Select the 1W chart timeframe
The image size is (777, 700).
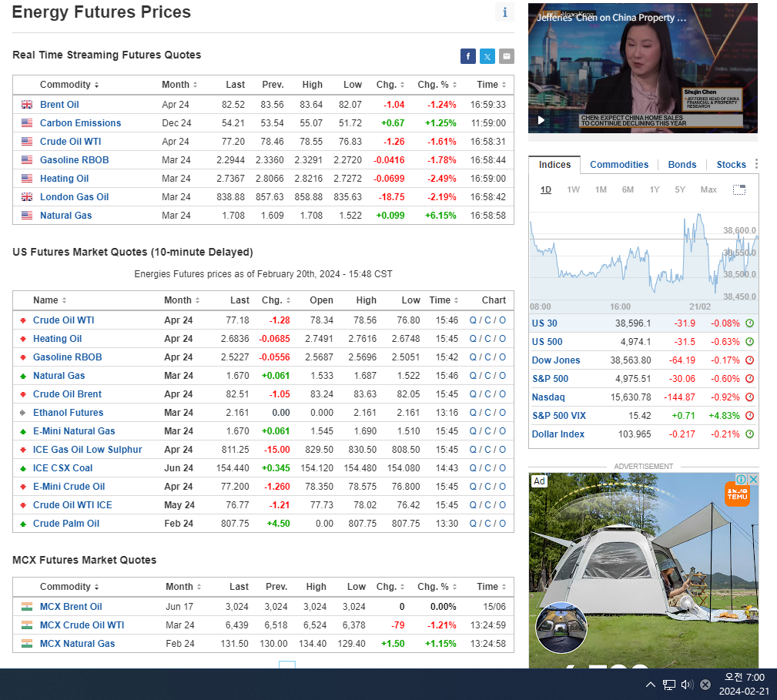point(574,189)
